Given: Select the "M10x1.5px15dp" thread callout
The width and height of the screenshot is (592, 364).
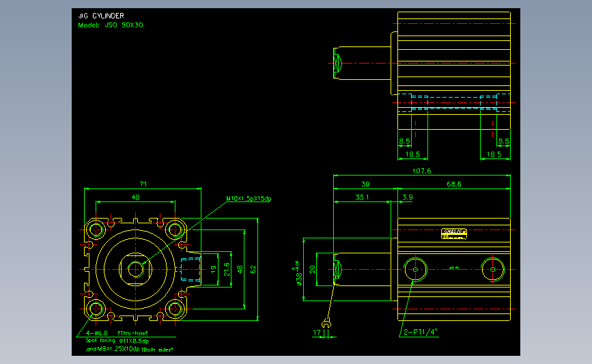Looking at the screenshot, I should (249, 198).
